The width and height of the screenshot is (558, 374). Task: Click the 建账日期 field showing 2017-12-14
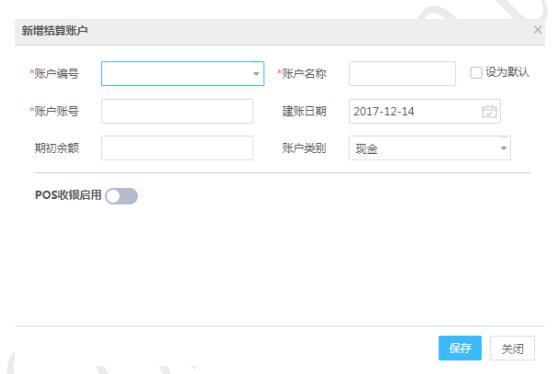pos(425,111)
